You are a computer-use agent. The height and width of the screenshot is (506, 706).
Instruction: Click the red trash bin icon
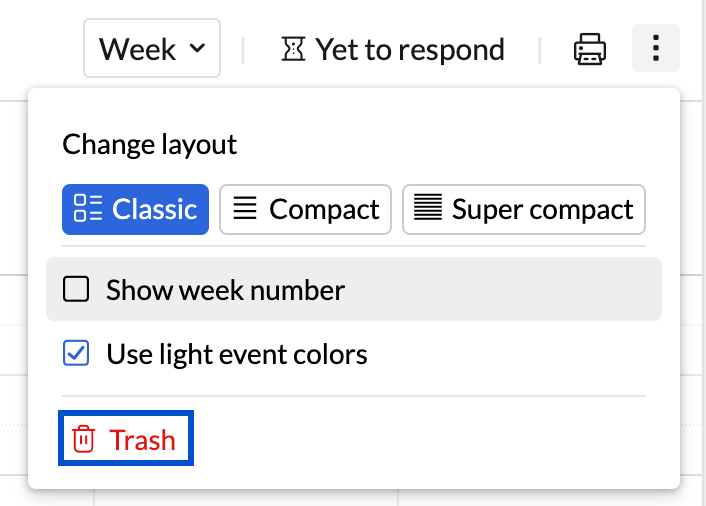coord(84,440)
